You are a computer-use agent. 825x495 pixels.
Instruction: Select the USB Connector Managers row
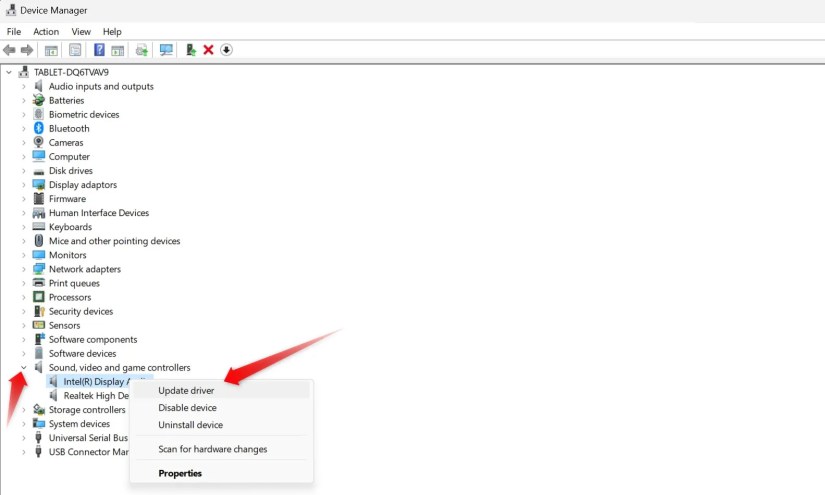click(88, 452)
